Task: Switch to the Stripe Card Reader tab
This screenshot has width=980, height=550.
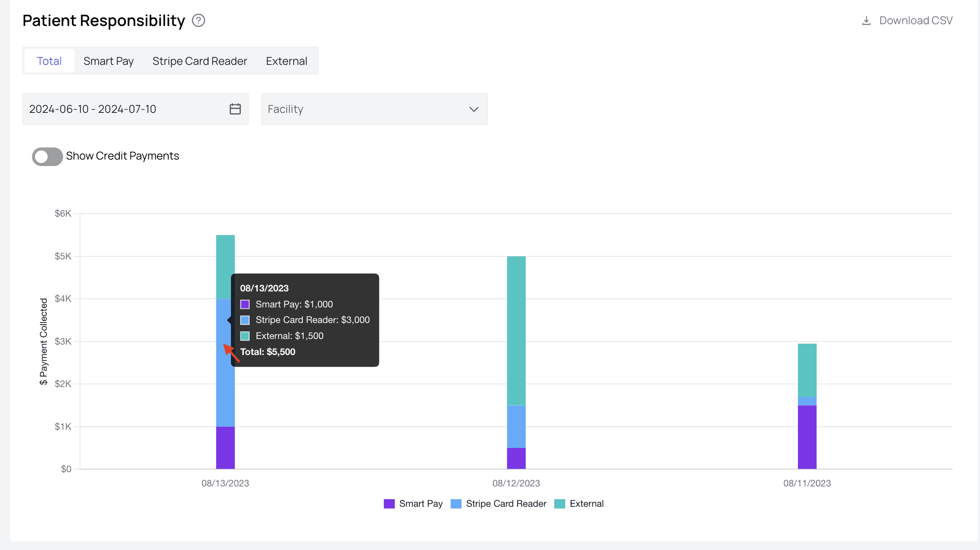Action: coord(200,61)
